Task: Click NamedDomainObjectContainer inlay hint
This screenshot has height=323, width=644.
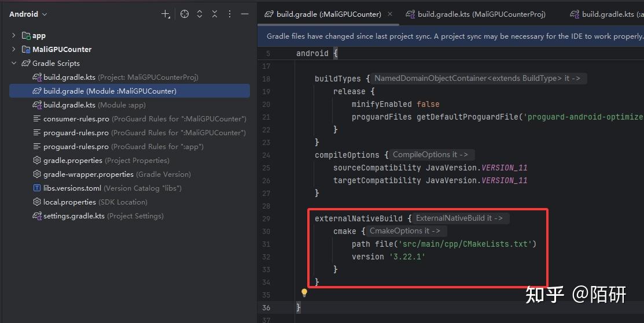Action: pos(477,78)
